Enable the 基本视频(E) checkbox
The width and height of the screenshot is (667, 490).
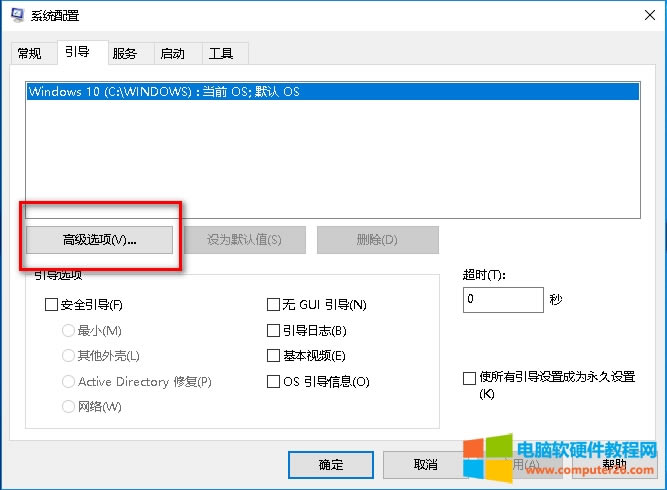point(274,356)
